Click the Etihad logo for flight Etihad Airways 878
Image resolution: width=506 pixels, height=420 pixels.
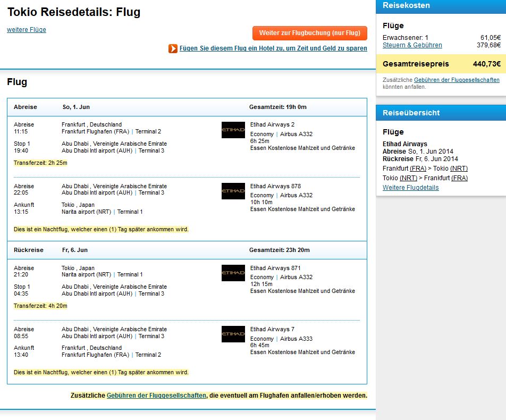click(233, 191)
